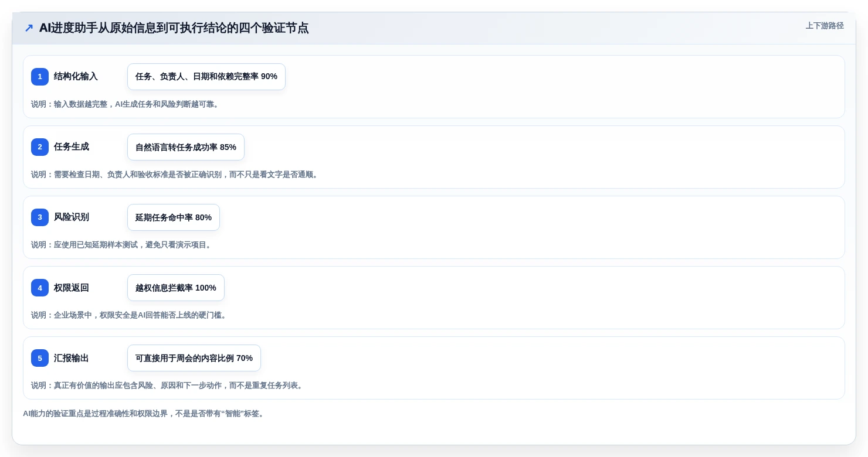The height and width of the screenshot is (457, 868).
Task: Select step badge 1 for 结构化输入
Action: 40,77
